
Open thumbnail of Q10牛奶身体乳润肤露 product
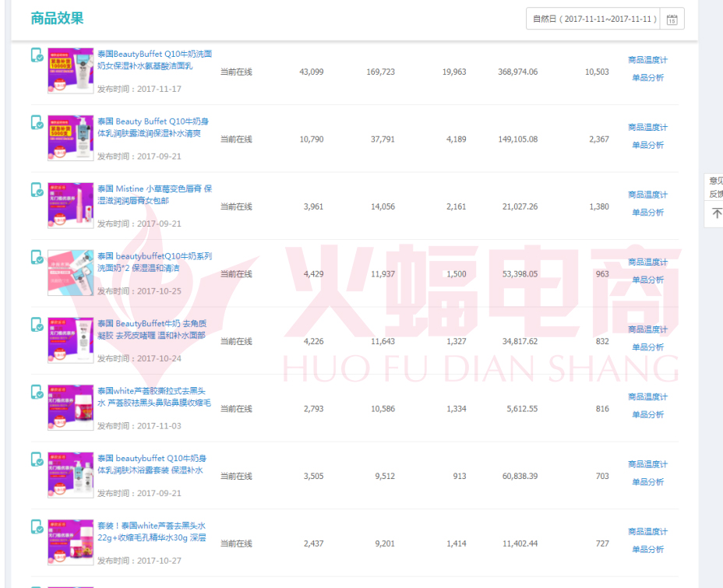(x=71, y=139)
